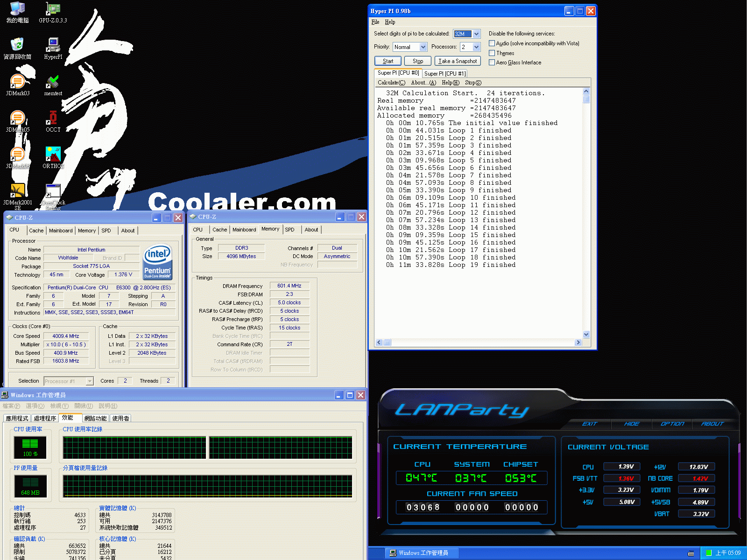Image resolution: width=747 pixels, height=560 pixels.
Task: Open the OverClock Setting desktop shortcut
Action: 53,197
